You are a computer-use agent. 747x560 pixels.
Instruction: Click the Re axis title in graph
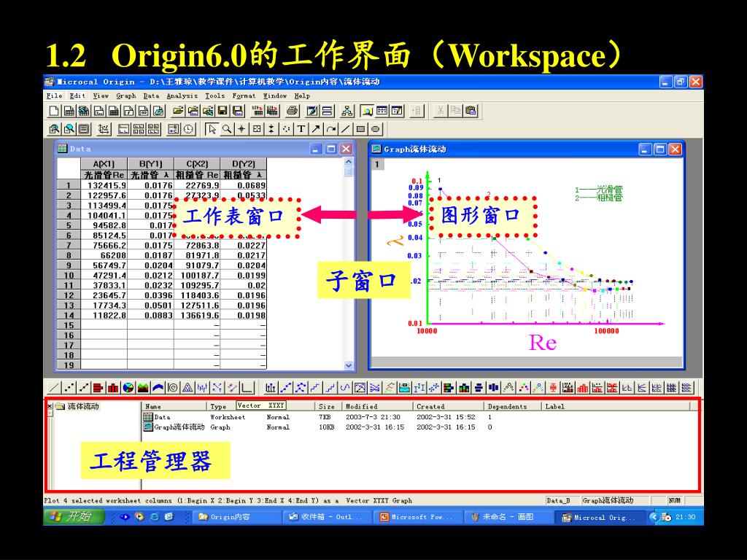543,343
